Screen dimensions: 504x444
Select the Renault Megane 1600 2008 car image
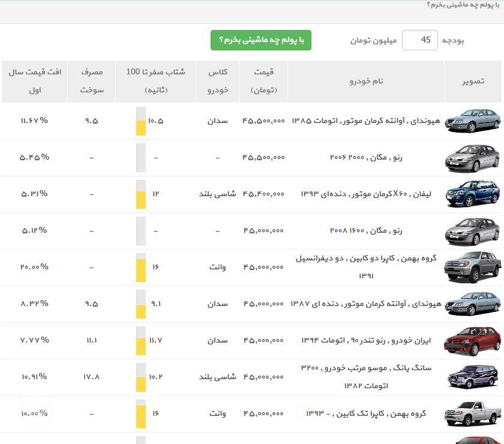(x=472, y=231)
